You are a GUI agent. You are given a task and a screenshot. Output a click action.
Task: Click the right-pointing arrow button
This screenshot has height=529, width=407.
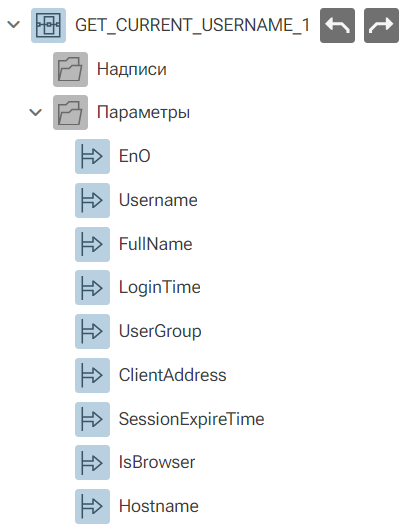pyautogui.click(x=381, y=25)
